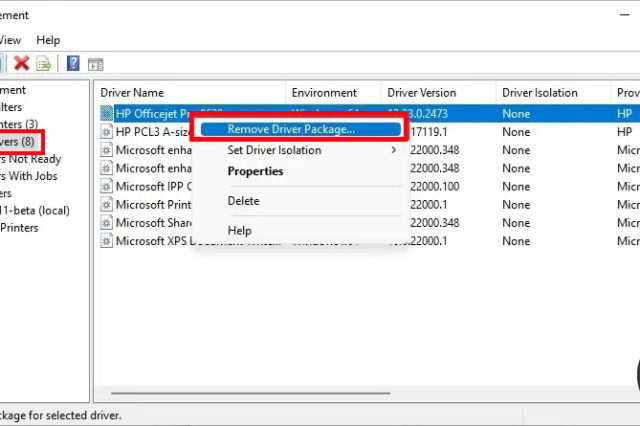Click the red X delete toolbar icon
The image size is (640, 426).
(21, 64)
